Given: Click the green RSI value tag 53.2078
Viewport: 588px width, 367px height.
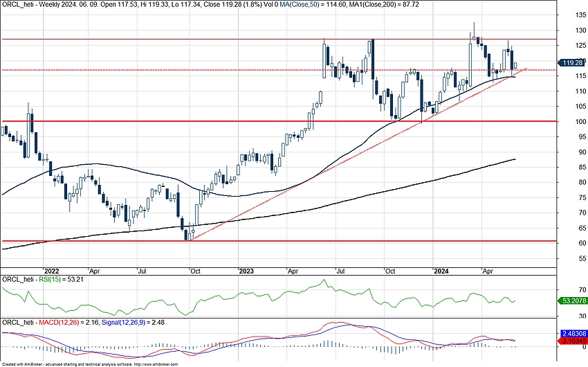Looking at the screenshot, I should tap(572, 301).
